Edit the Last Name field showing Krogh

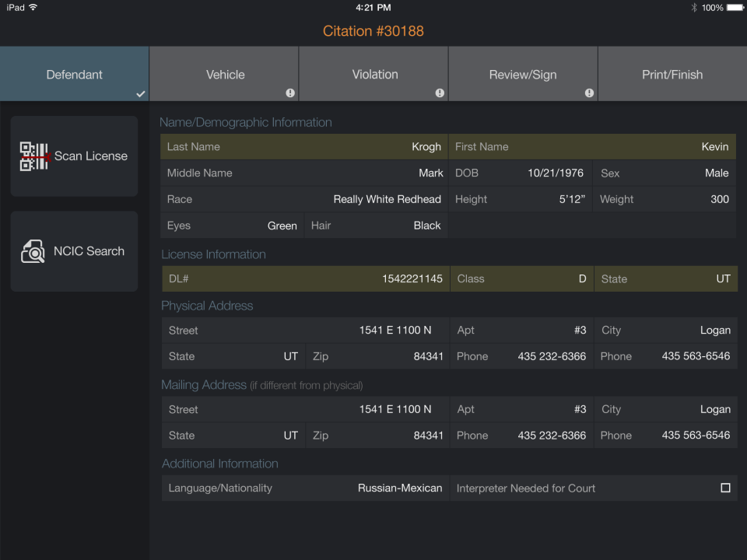point(303,146)
